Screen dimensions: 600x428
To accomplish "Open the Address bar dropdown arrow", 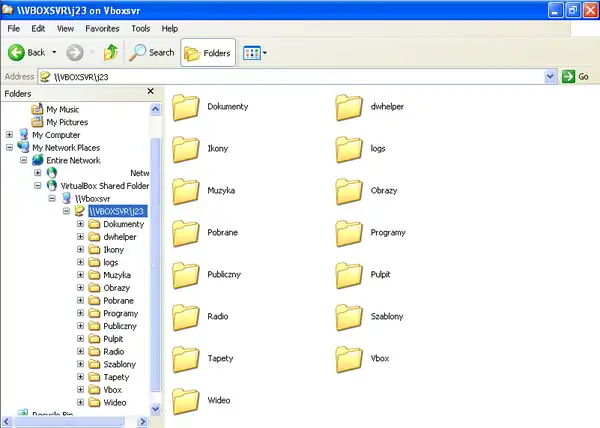I will [550, 76].
